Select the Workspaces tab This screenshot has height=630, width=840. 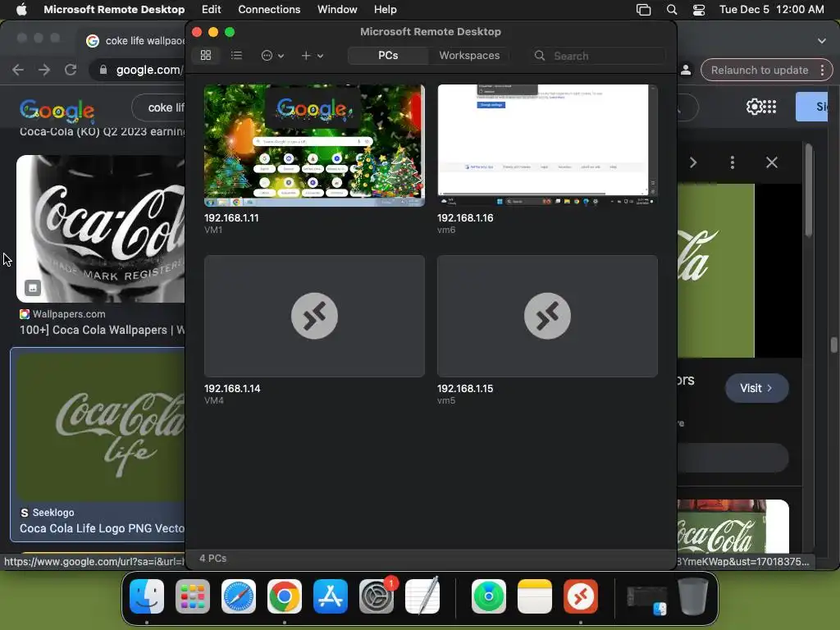tap(469, 55)
